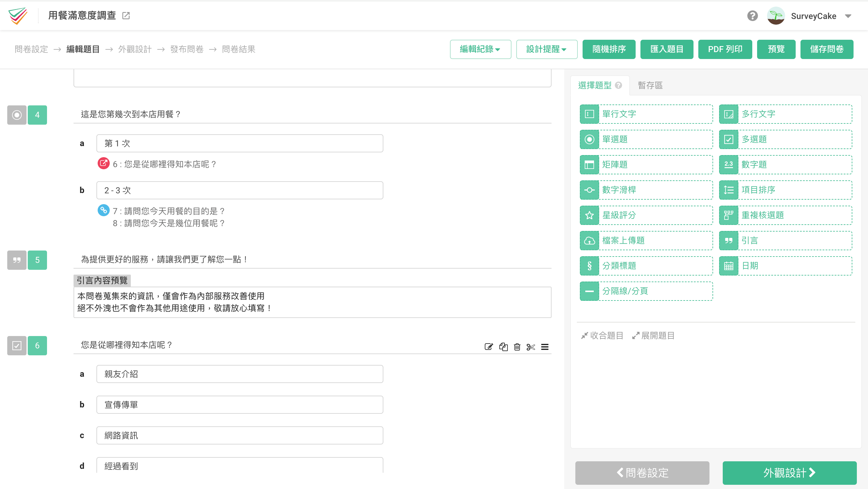Expand the SurveyCake account dropdown arrow
The height and width of the screenshot is (489, 868).
coord(848,16)
